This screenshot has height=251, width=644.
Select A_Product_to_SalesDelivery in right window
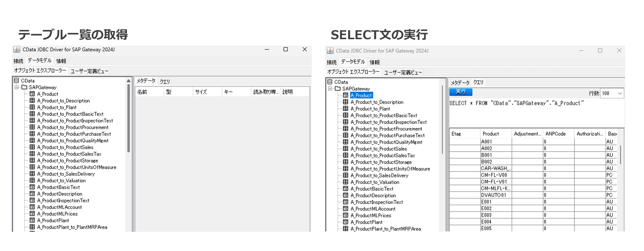point(380,175)
